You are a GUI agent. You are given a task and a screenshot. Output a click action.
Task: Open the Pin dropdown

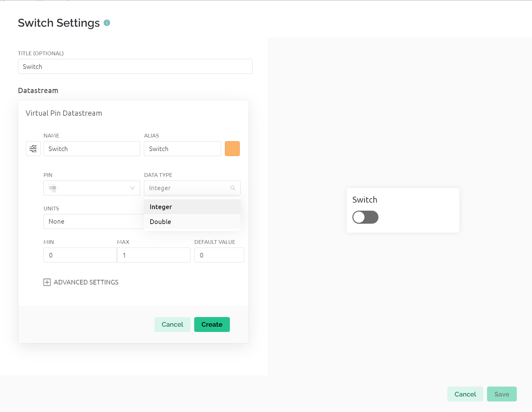point(92,188)
